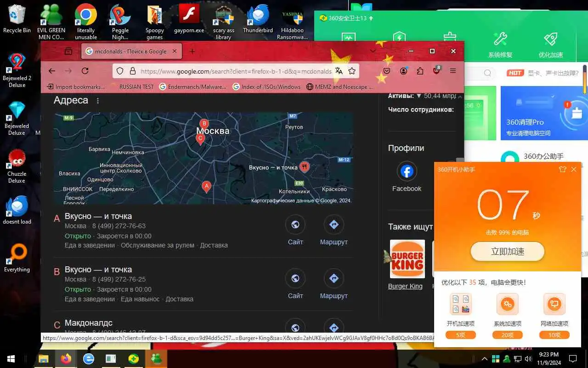This screenshot has height=368, width=588.
Task: Click the 10项 orange badge button
Action: pyautogui.click(x=554, y=335)
